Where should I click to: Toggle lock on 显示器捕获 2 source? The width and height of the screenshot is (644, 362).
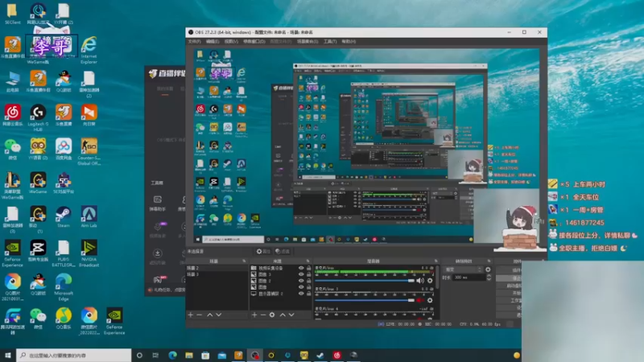(309, 294)
